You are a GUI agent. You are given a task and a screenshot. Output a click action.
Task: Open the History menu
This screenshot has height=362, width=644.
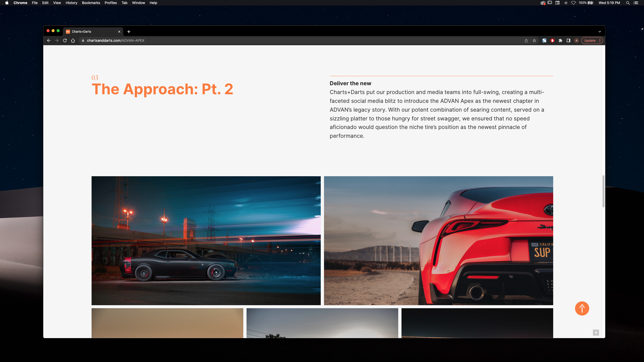(71, 3)
